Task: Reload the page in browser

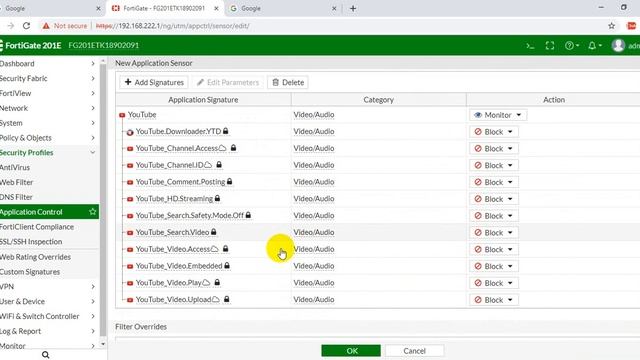Action: coord(27,26)
